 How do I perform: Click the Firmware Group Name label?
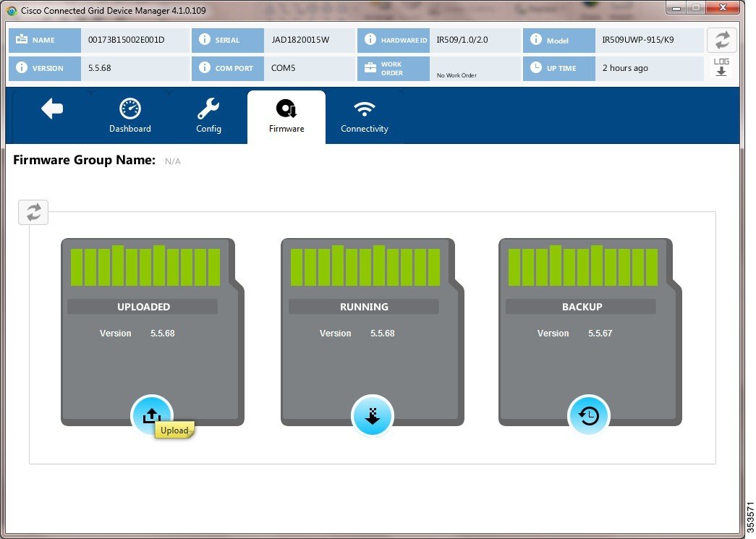[85, 160]
